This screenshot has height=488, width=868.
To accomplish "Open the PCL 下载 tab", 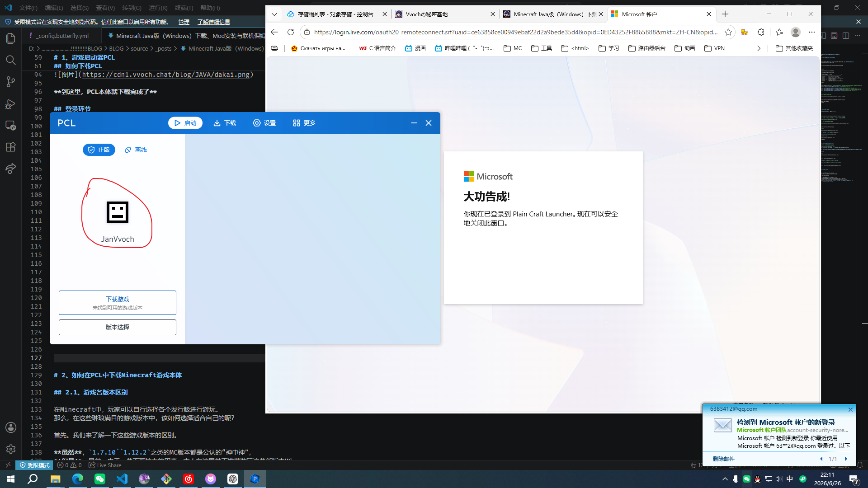I will (x=225, y=123).
